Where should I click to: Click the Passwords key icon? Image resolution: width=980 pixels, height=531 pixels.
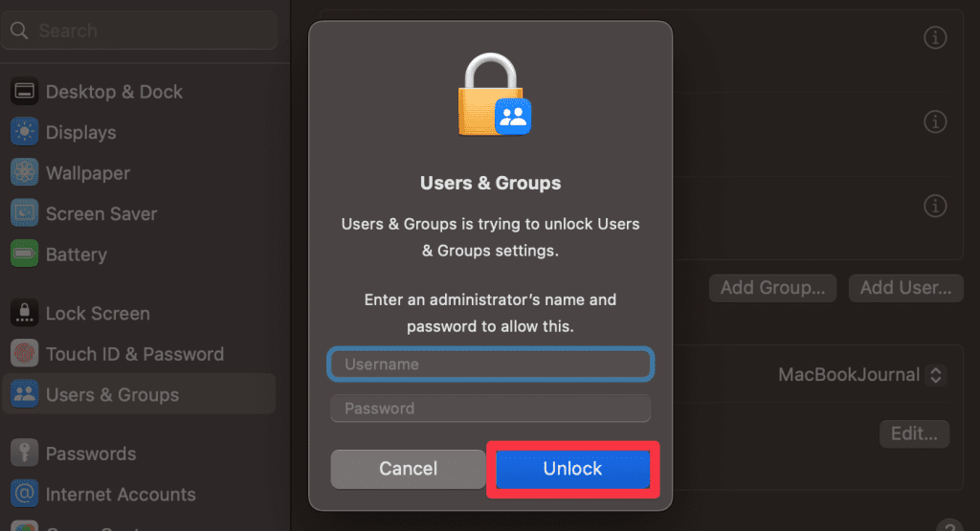24,454
